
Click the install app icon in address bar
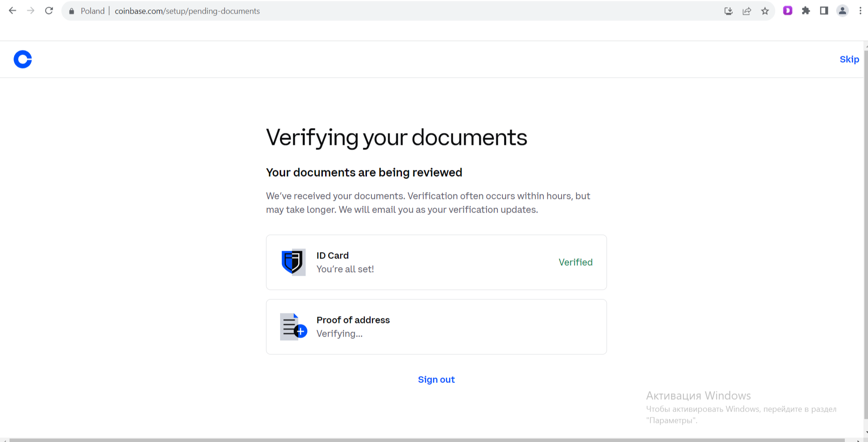tap(728, 11)
